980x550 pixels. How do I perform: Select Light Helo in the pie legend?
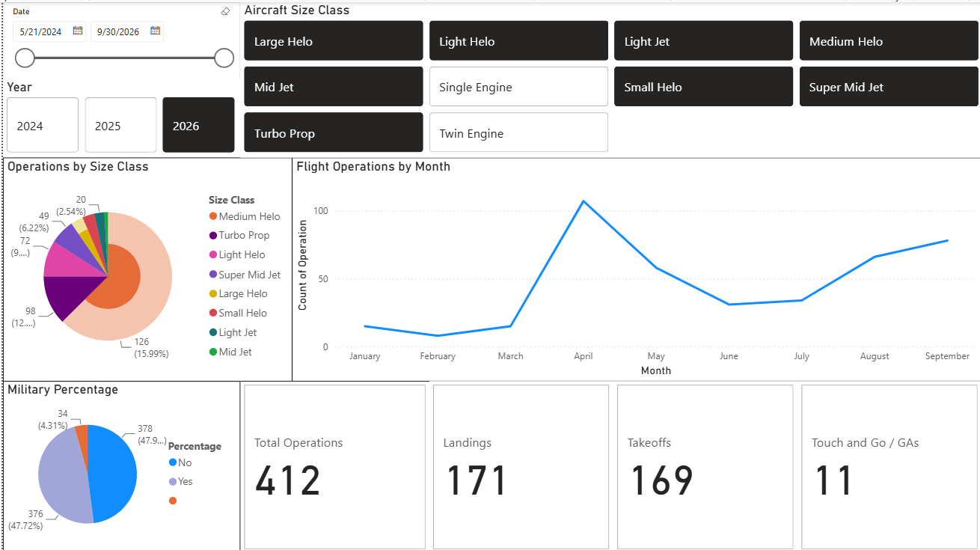point(237,255)
